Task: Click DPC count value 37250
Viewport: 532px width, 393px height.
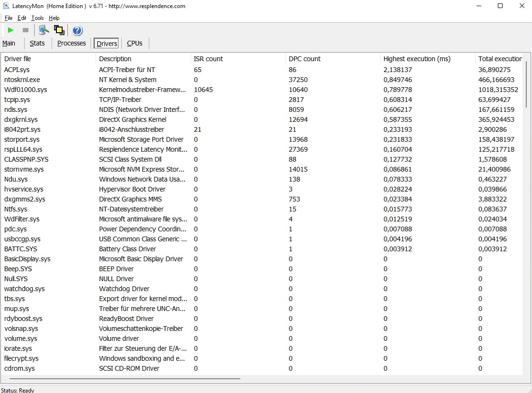Action: click(x=298, y=80)
